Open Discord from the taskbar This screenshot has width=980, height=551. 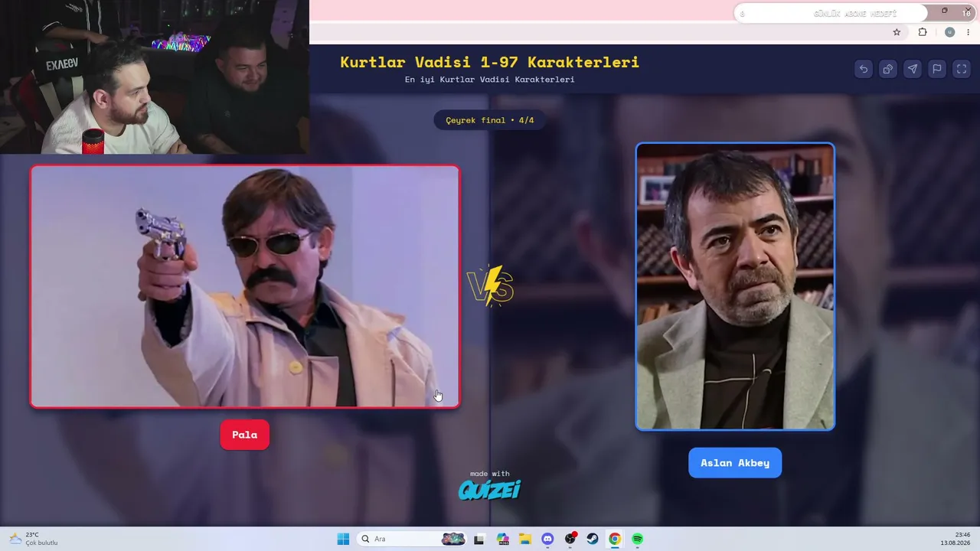(x=547, y=539)
